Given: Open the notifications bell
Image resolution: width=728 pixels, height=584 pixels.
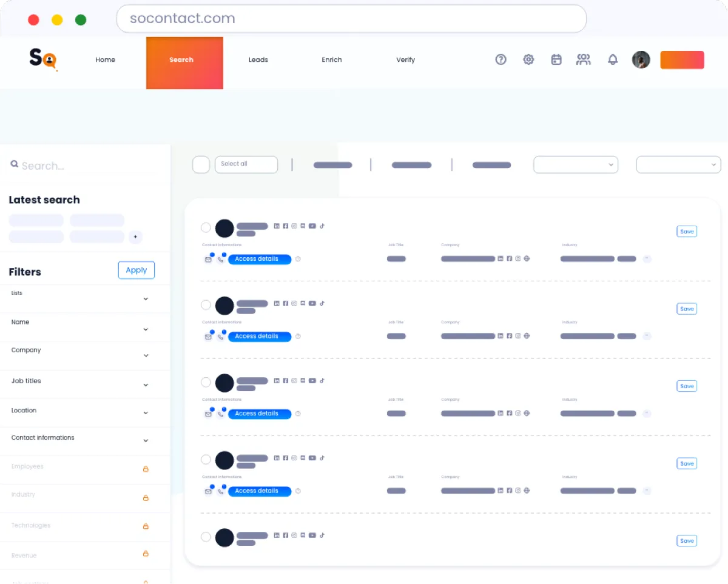Looking at the screenshot, I should click(x=613, y=59).
